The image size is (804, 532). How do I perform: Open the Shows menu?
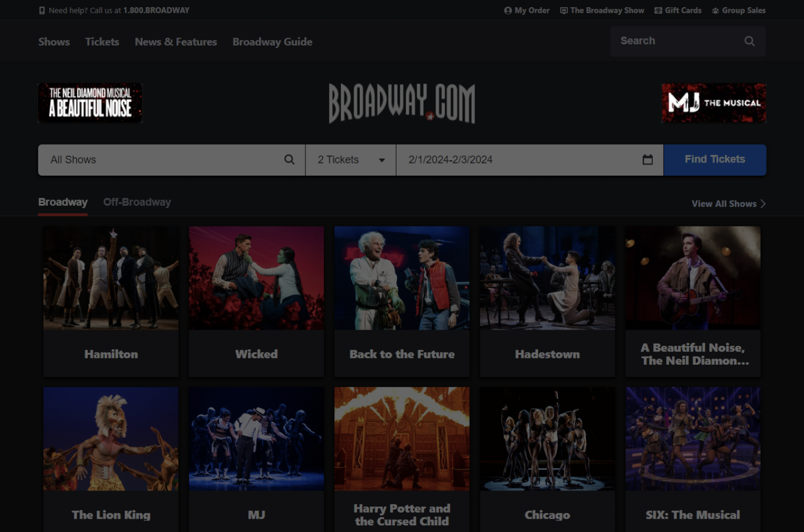pyautogui.click(x=54, y=42)
